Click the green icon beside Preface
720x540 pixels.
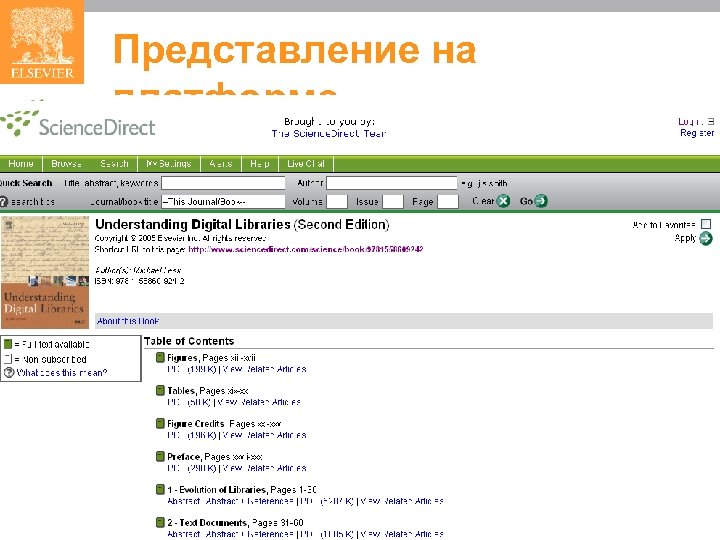coord(160,456)
